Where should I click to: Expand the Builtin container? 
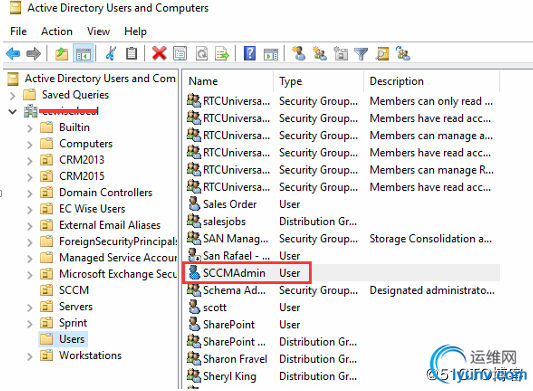tap(30, 128)
